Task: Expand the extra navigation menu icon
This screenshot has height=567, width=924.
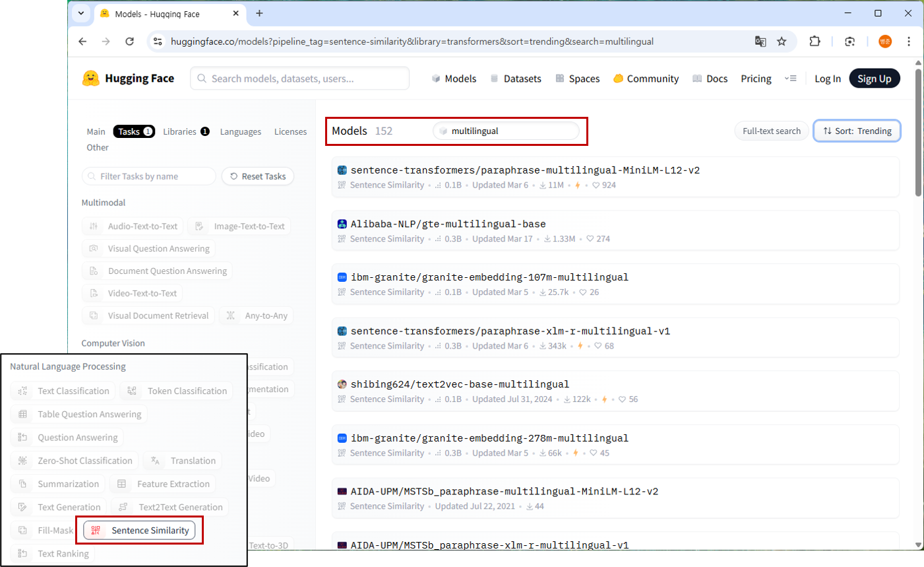Action: coord(790,79)
